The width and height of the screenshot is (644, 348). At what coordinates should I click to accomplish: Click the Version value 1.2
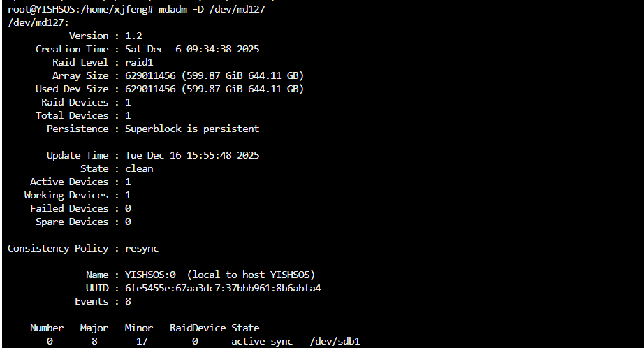click(133, 36)
